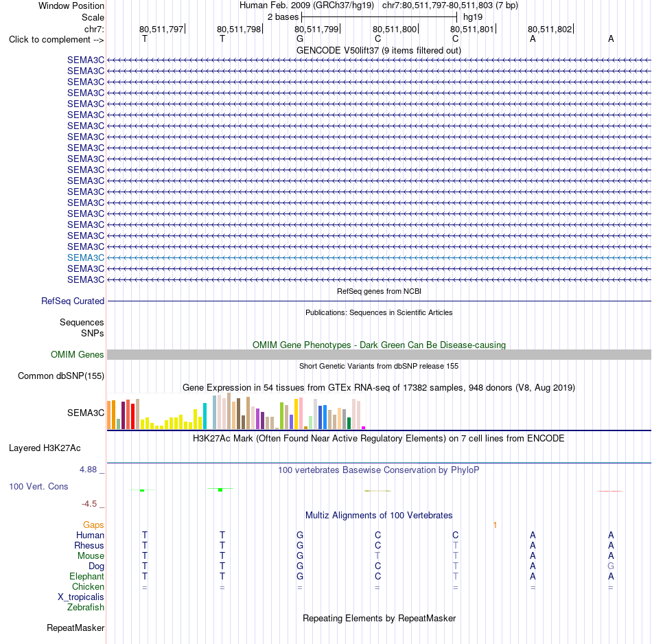
Task: Click the 80,511,797 position marker
Action: (x=161, y=29)
